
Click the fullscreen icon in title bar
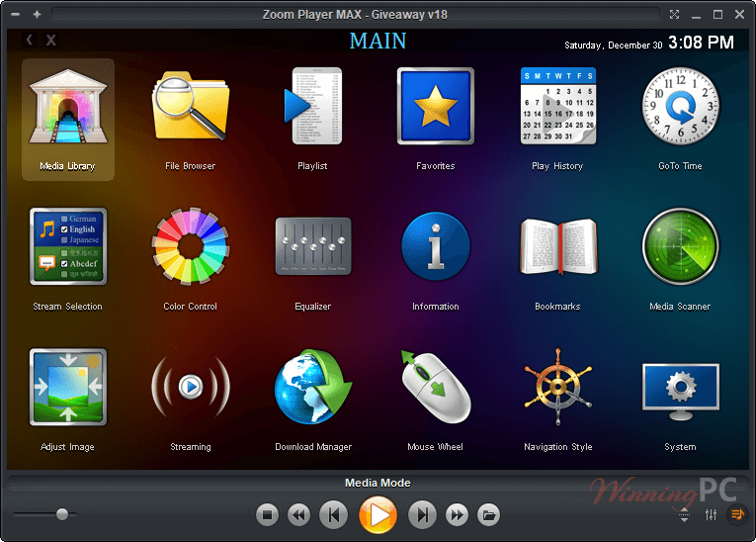tap(675, 15)
